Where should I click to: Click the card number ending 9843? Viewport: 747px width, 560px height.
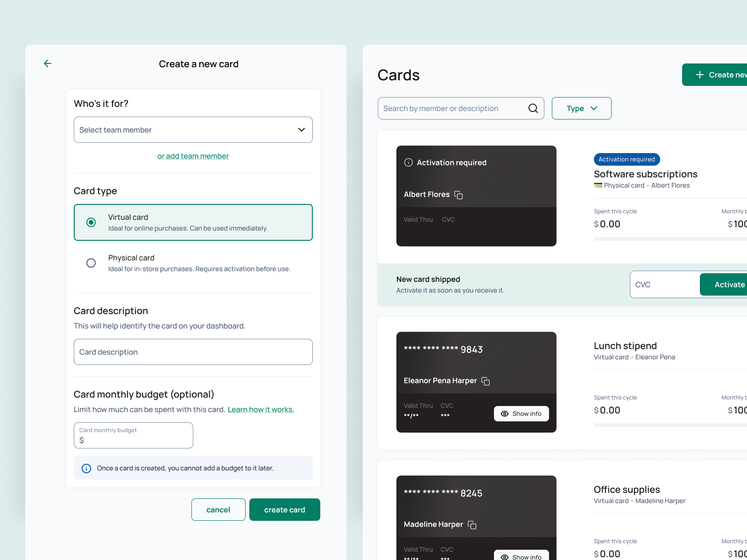pyautogui.click(x=443, y=350)
